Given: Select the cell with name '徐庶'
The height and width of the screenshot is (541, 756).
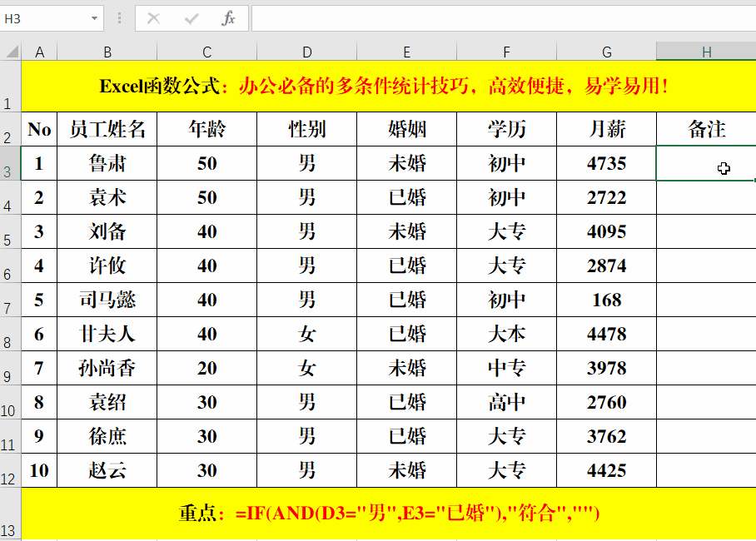Looking at the screenshot, I should [107, 436].
